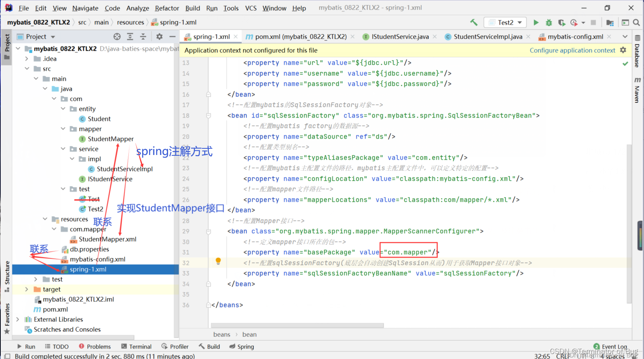644x359 pixels.
Task: Fold the bean tag at line 18
Action: [209, 116]
